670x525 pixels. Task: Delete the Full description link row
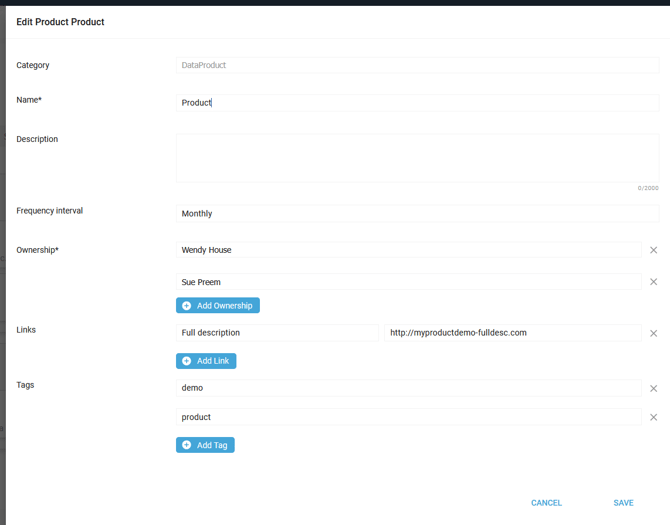(x=654, y=333)
